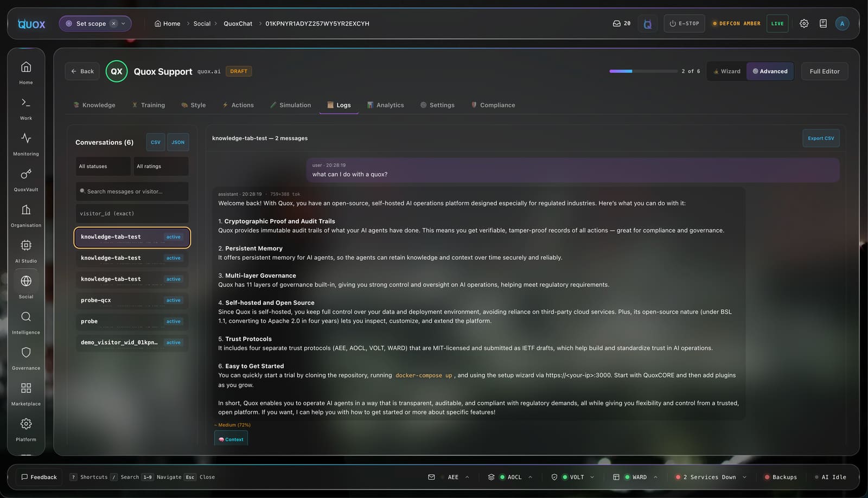This screenshot has width=868, height=498.
Task: Open the Style tab
Action: tap(194, 105)
